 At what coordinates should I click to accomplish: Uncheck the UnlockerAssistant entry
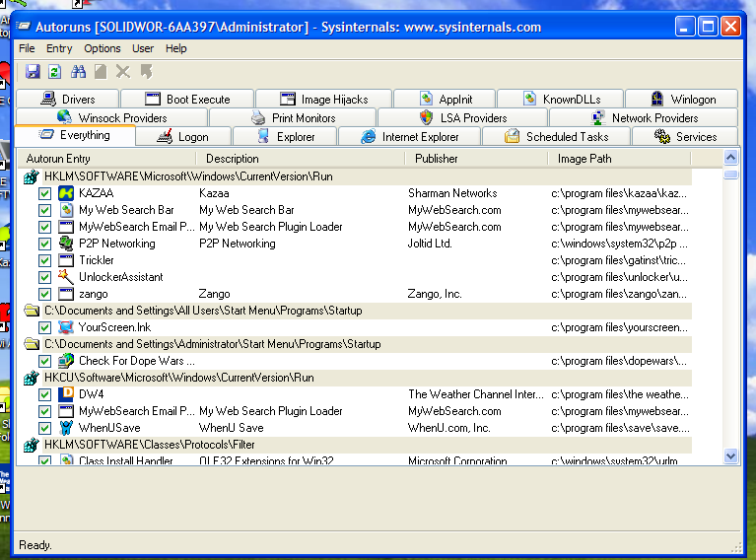click(x=44, y=277)
